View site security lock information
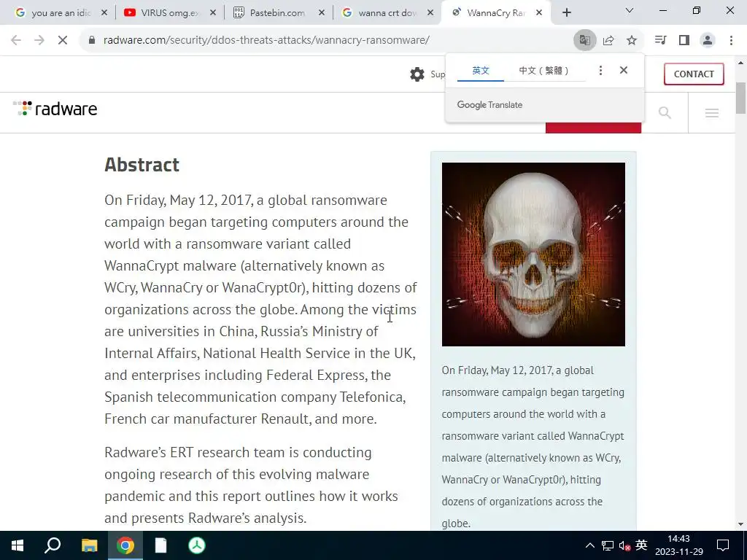747x560 pixels. [x=92, y=41]
